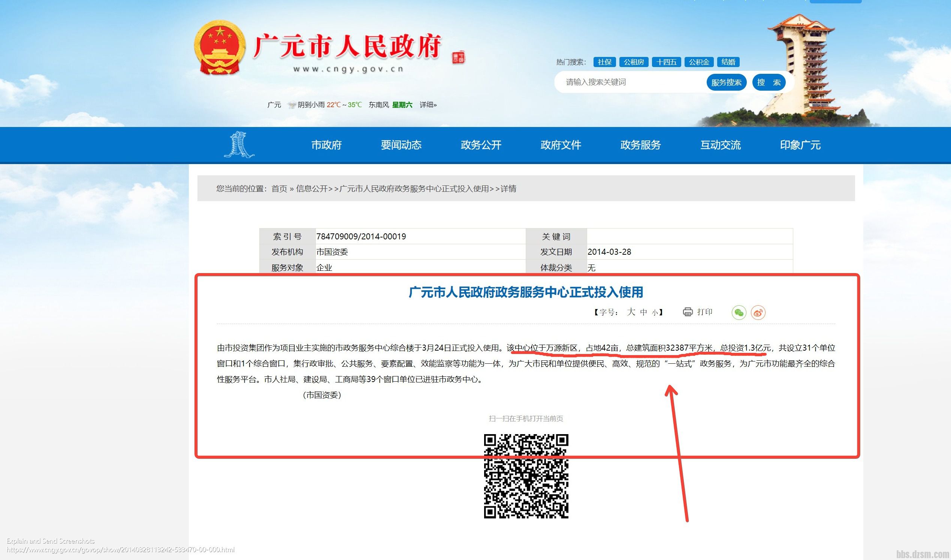
Task: Click the blue 搜索 button
Action: click(769, 82)
